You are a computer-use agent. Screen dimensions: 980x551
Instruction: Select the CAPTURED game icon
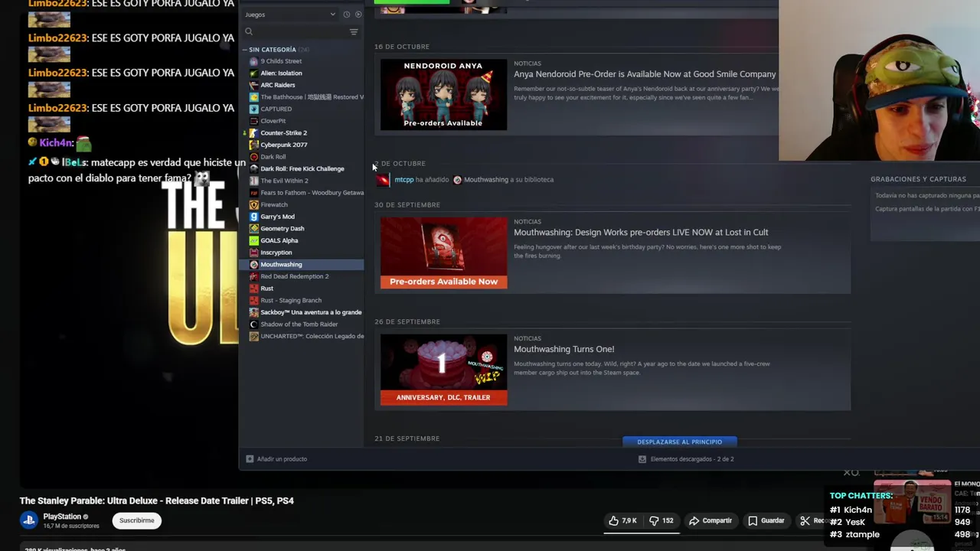[254, 109]
